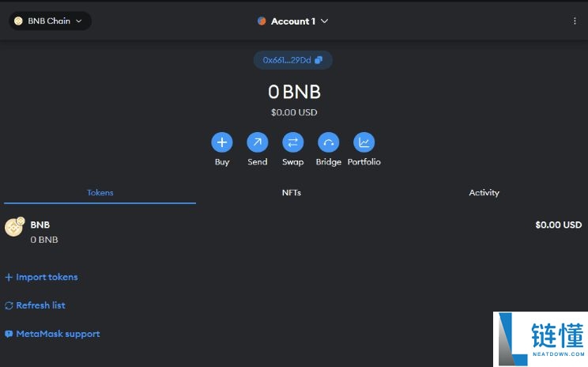Click the $0.00 USD token value
The image size is (588, 367).
point(559,225)
